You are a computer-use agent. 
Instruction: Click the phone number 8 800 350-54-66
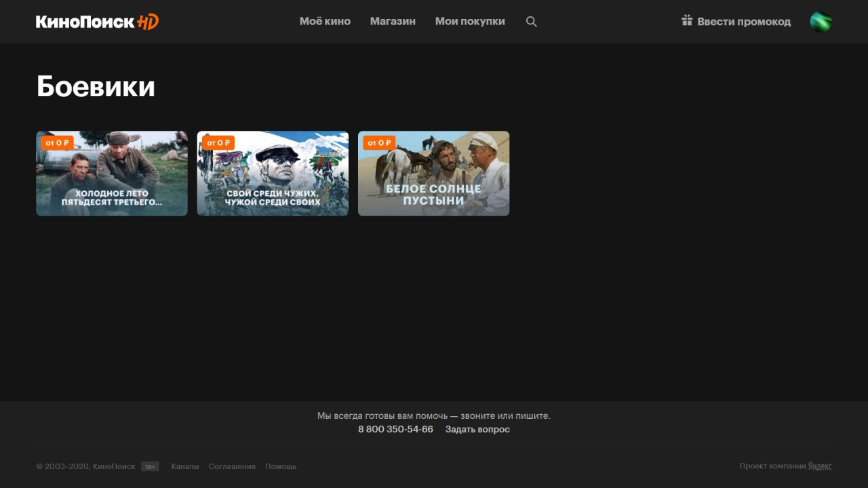coord(395,430)
